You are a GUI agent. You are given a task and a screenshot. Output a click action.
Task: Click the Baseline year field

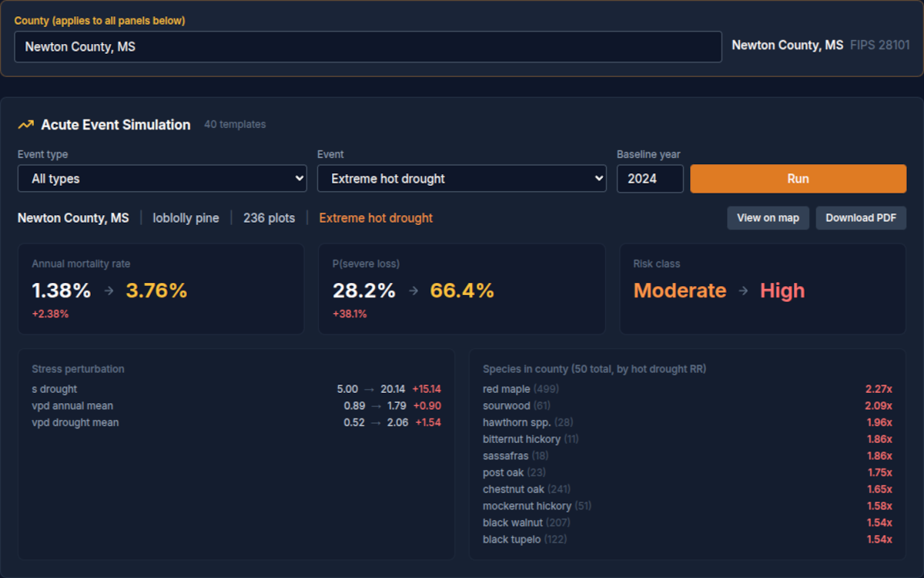(649, 179)
